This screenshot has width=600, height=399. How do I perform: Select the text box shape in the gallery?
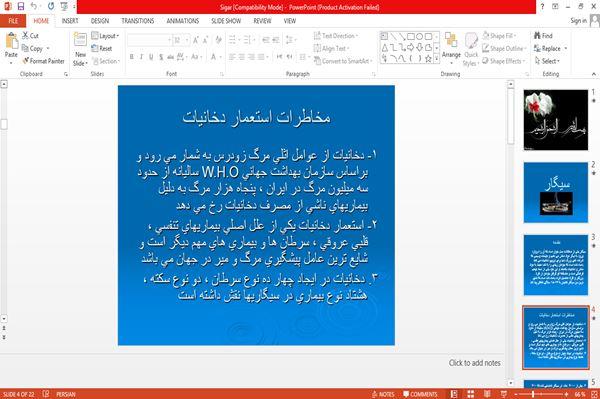pos(385,37)
